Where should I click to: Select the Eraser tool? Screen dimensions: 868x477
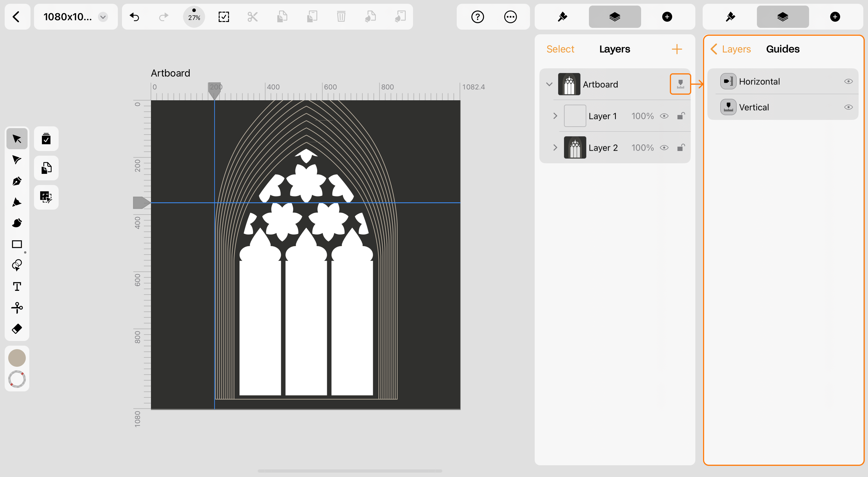17,329
